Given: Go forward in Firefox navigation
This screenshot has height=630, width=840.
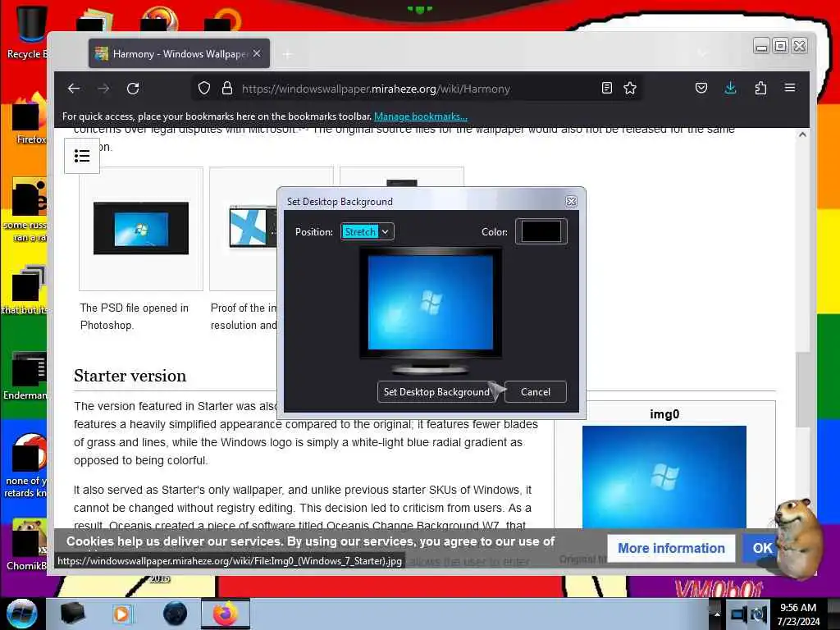Looking at the screenshot, I should (103, 89).
